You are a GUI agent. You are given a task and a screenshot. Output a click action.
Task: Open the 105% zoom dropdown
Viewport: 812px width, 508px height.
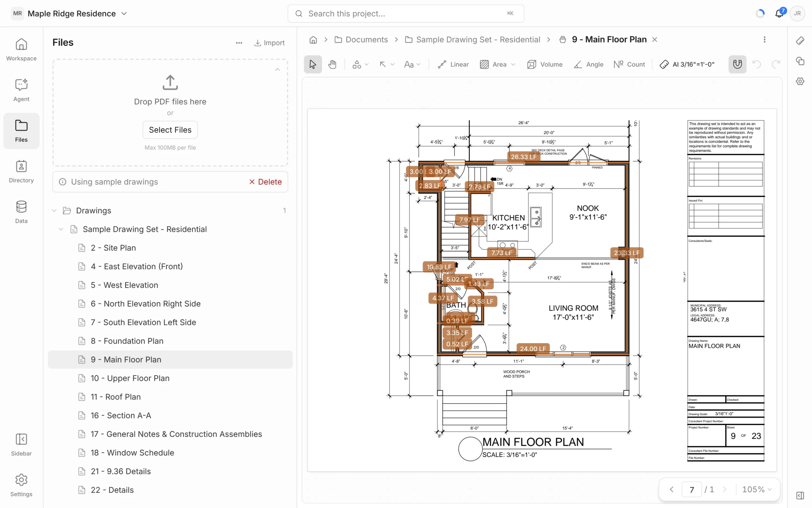[756, 490]
